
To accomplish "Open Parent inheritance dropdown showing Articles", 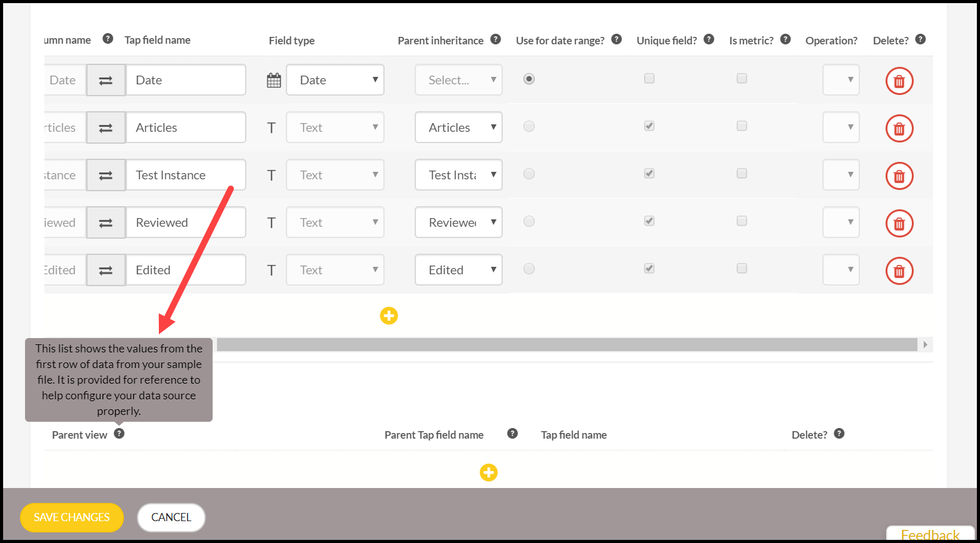I will pyautogui.click(x=458, y=127).
